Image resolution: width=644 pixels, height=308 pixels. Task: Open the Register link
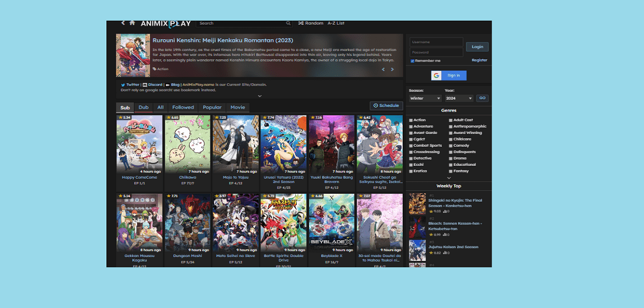[479, 60]
